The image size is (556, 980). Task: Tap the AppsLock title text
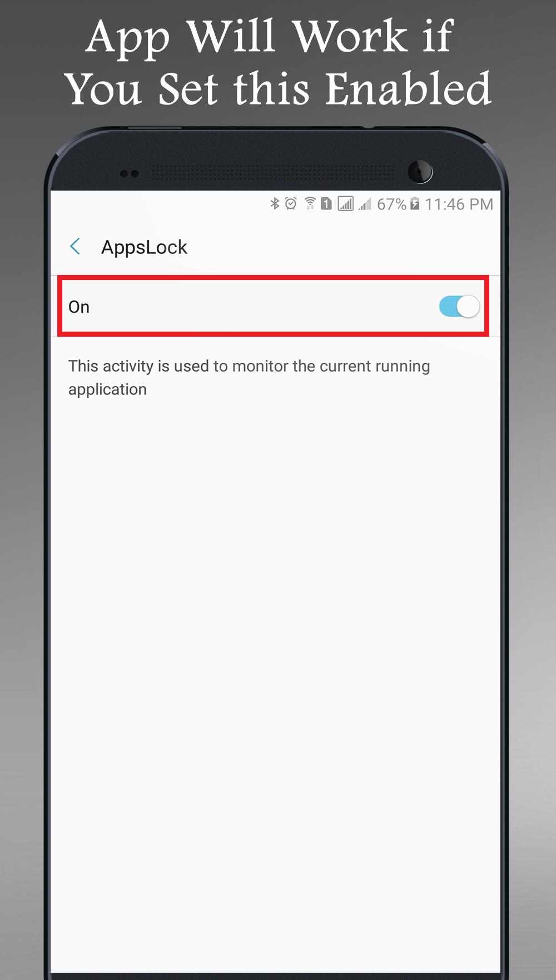point(144,247)
